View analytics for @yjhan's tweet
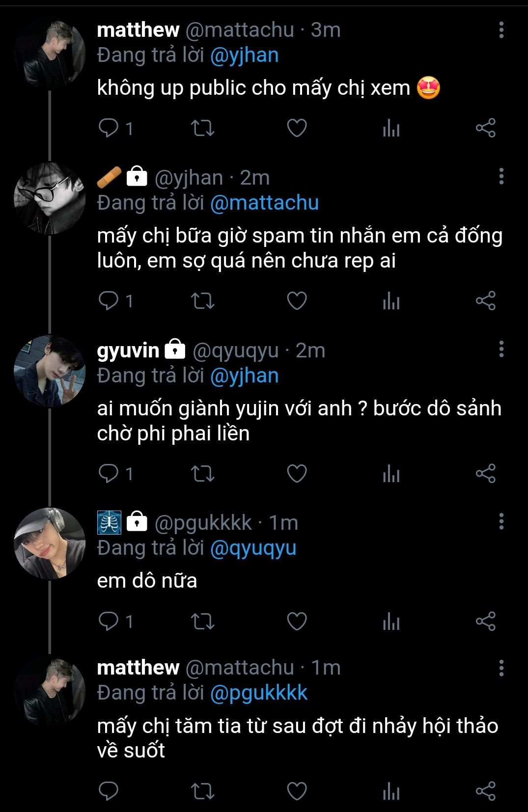The height and width of the screenshot is (812, 528). 391,301
